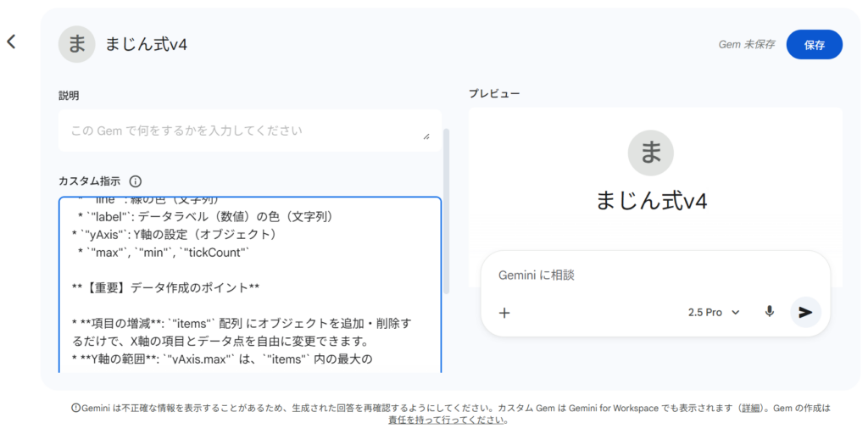Click the Gem 未保存 status text
This screenshot has width=868, height=434.
[746, 45]
